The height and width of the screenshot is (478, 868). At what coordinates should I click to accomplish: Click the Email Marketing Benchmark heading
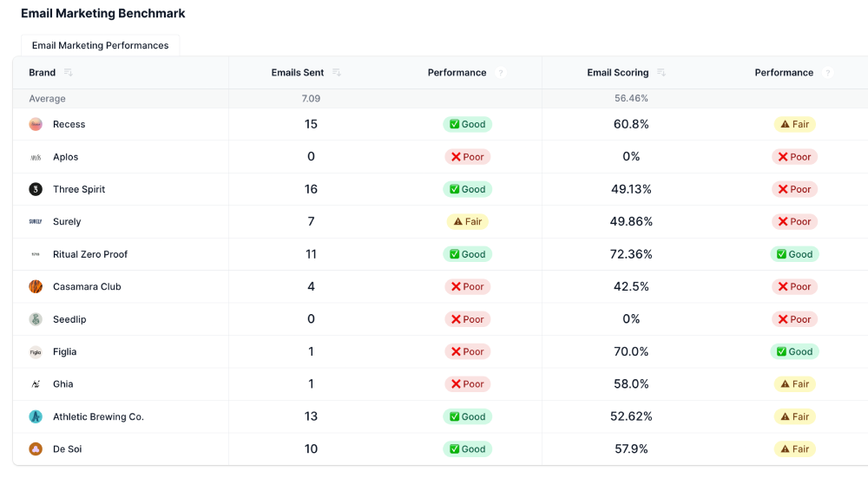click(x=103, y=13)
